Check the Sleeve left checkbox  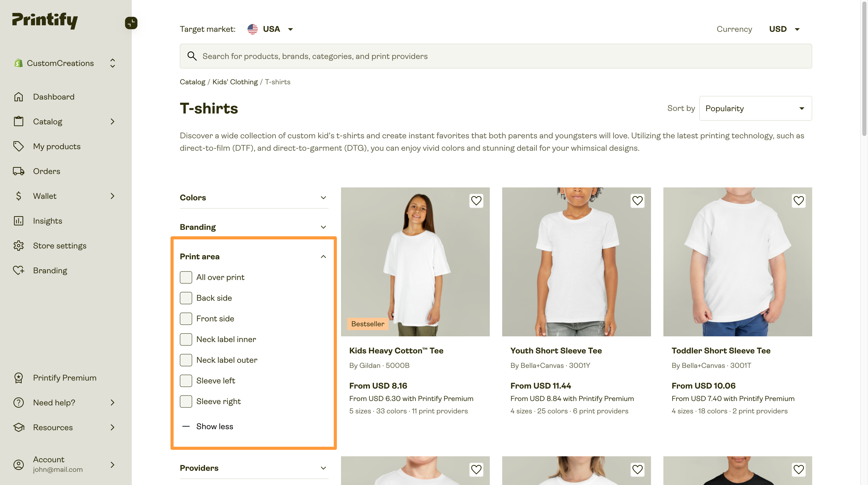(x=186, y=381)
